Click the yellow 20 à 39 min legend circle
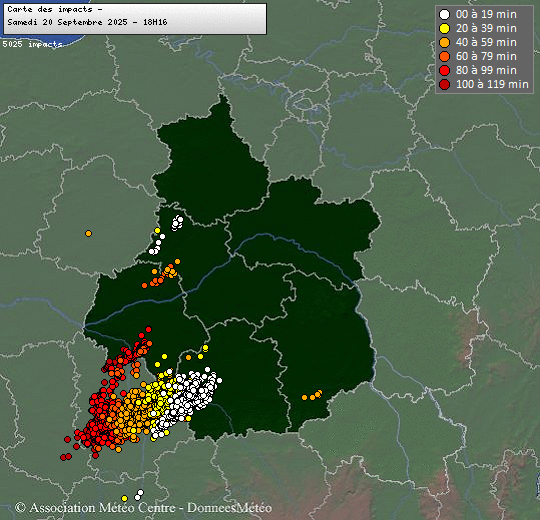540x520 pixels. pyautogui.click(x=445, y=29)
